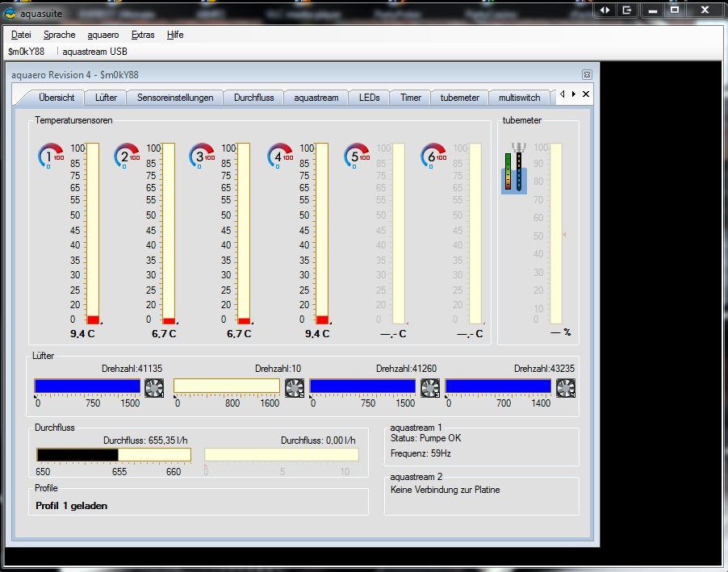Click the 655,35 l/h flow bar

(114, 455)
